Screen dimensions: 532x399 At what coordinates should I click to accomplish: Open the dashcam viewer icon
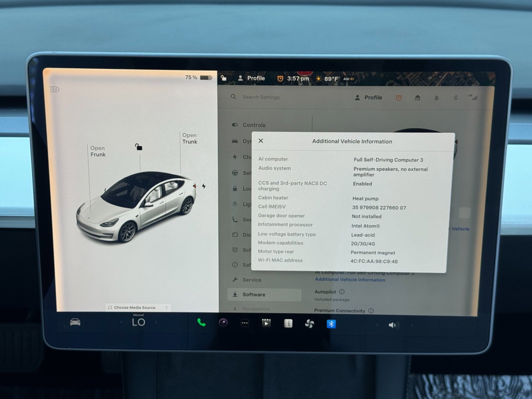(223, 323)
